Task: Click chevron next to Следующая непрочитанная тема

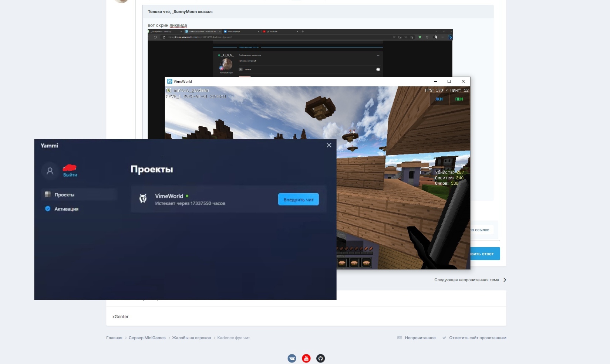Action: 505,280
